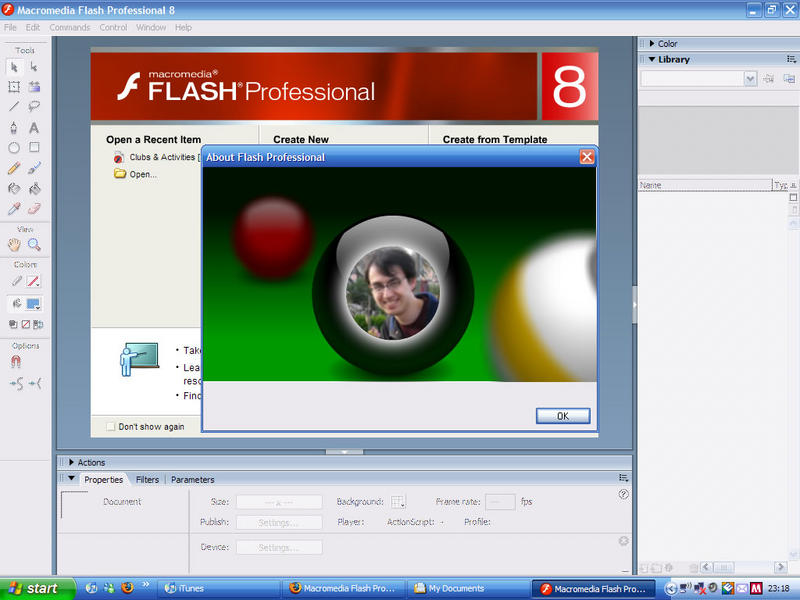Select the Text tool

[x=34, y=128]
